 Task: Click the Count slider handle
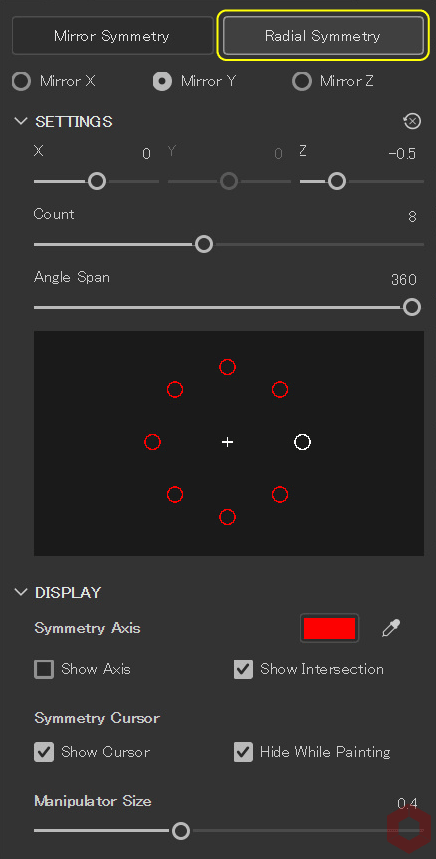pos(204,244)
